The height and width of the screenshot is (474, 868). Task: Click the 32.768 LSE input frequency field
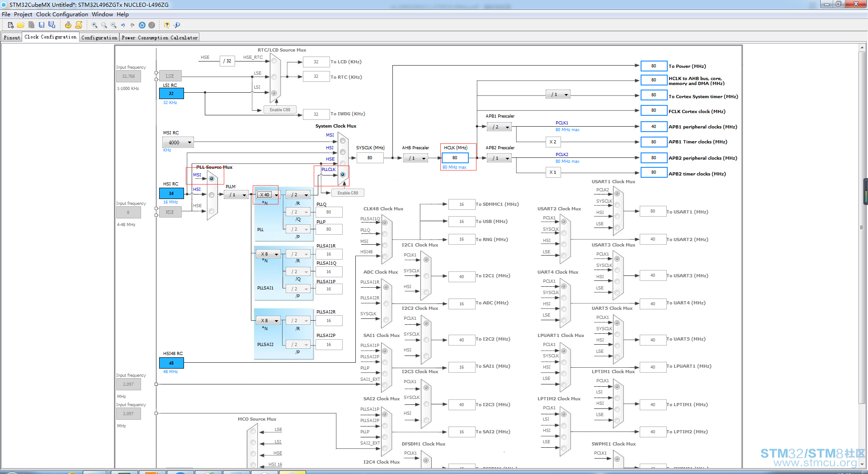128,76
